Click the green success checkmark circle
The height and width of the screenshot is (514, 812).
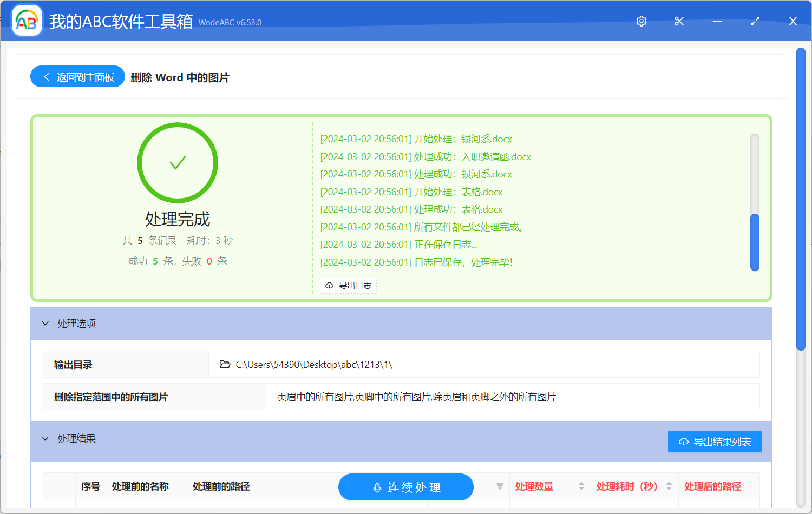point(178,163)
